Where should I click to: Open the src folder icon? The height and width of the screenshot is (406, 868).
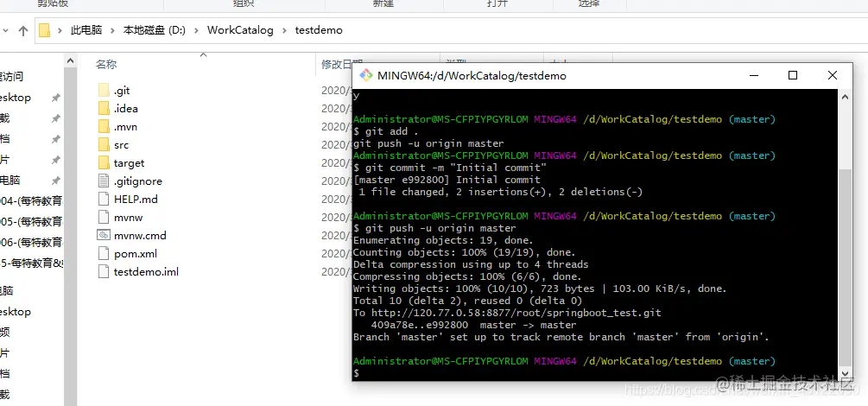pyautogui.click(x=104, y=145)
